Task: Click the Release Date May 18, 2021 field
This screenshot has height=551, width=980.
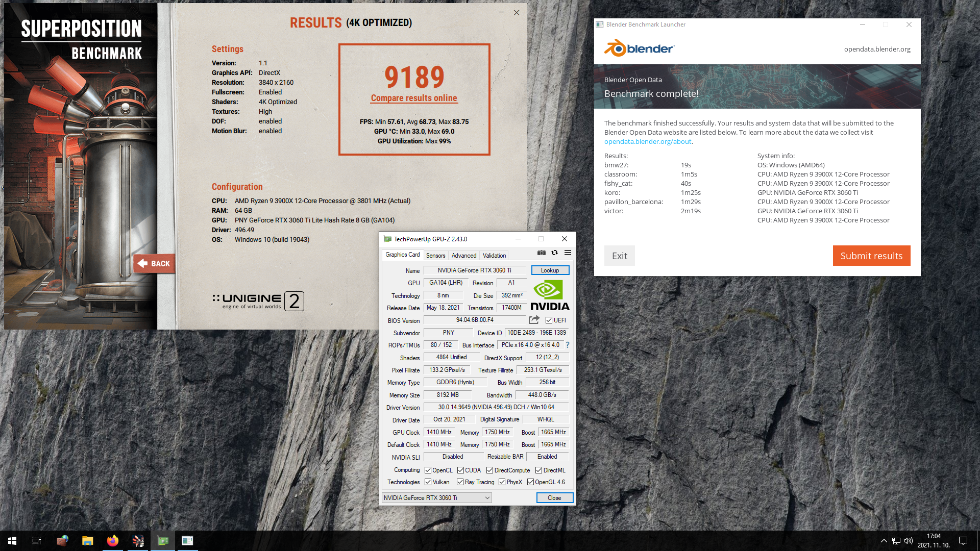Action: point(443,308)
